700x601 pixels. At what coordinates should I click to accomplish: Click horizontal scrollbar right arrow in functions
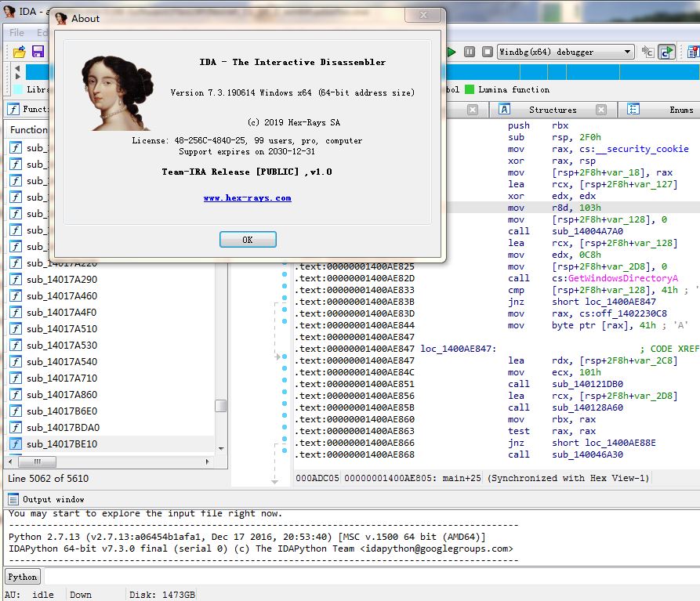point(207,462)
